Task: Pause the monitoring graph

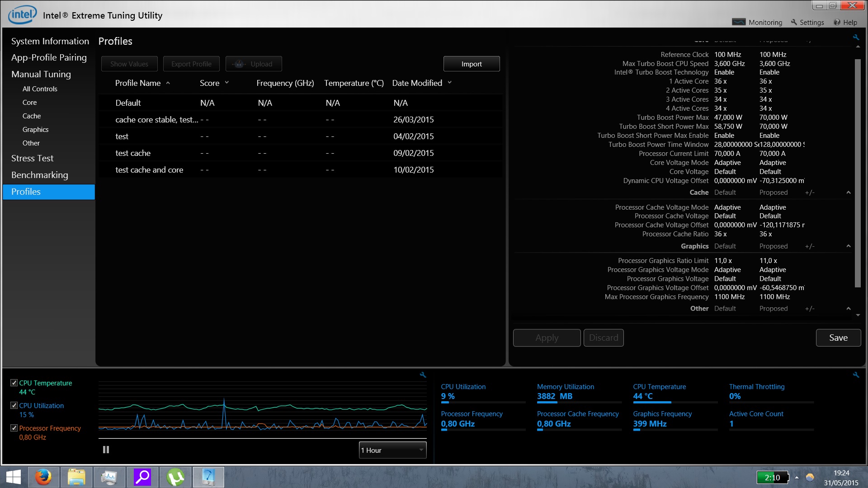Action: [106, 450]
